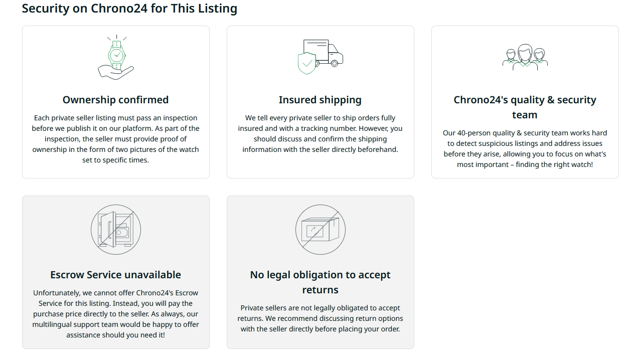Click the paragraph about paying seller directly
The image size is (628, 364).
pyautogui.click(x=116, y=313)
